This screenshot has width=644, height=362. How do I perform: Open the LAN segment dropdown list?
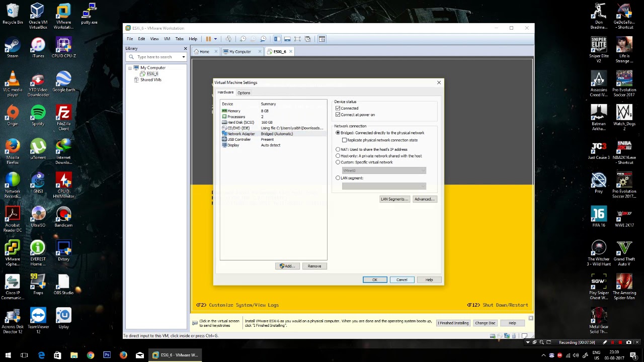384,187
